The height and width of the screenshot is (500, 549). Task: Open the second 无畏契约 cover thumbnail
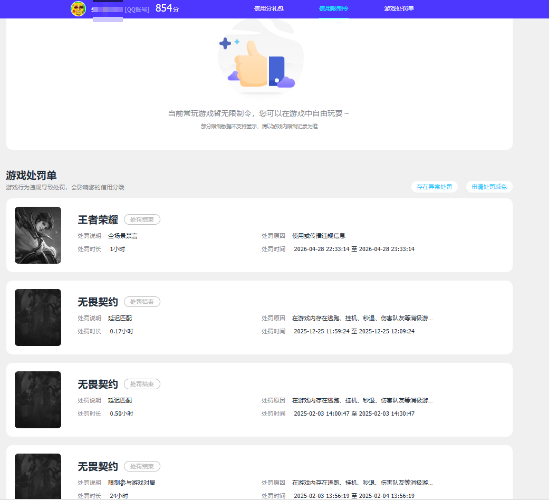tap(38, 400)
